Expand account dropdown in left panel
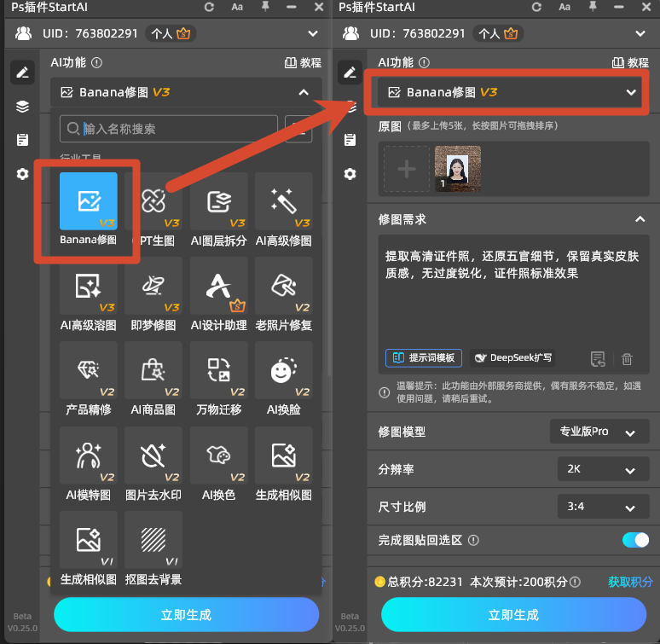 [x=313, y=33]
